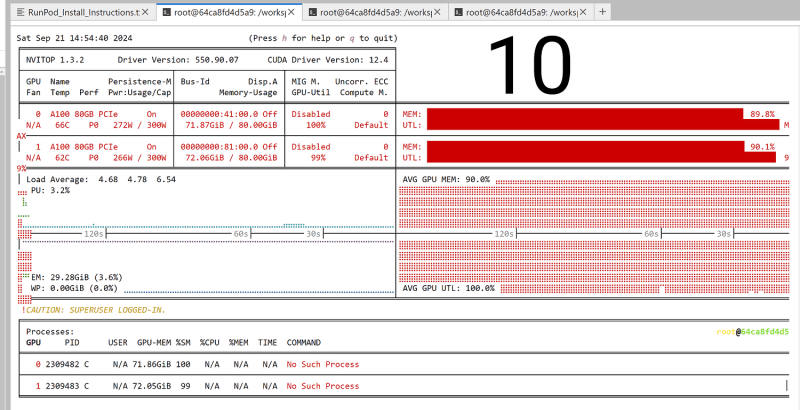Click the swap value '0.00GiB (0.0%)'
Viewport: 800px width, 410px height.
point(84,289)
